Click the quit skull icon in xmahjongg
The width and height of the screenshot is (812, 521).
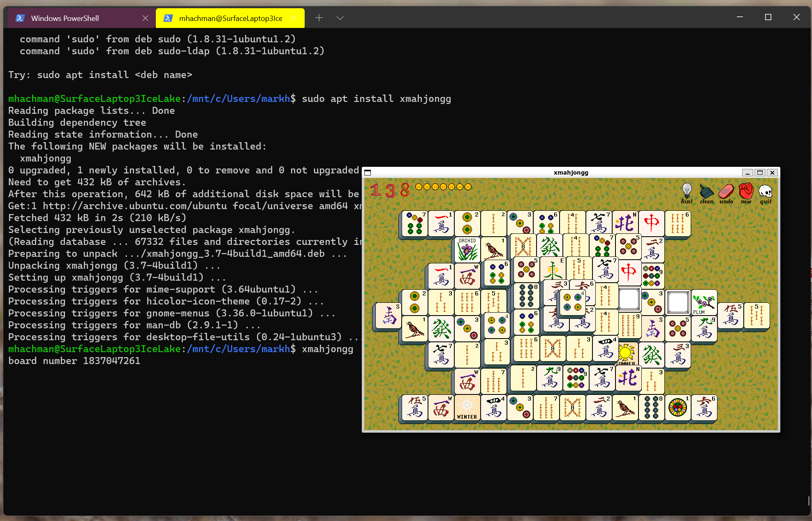[x=766, y=194]
